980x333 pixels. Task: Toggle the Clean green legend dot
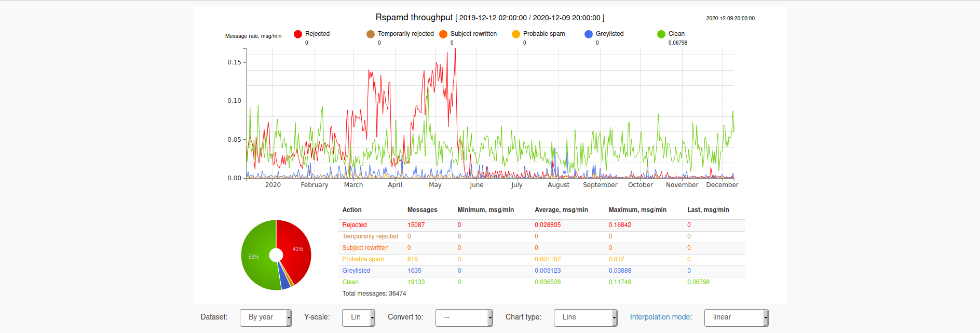[x=661, y=34]
